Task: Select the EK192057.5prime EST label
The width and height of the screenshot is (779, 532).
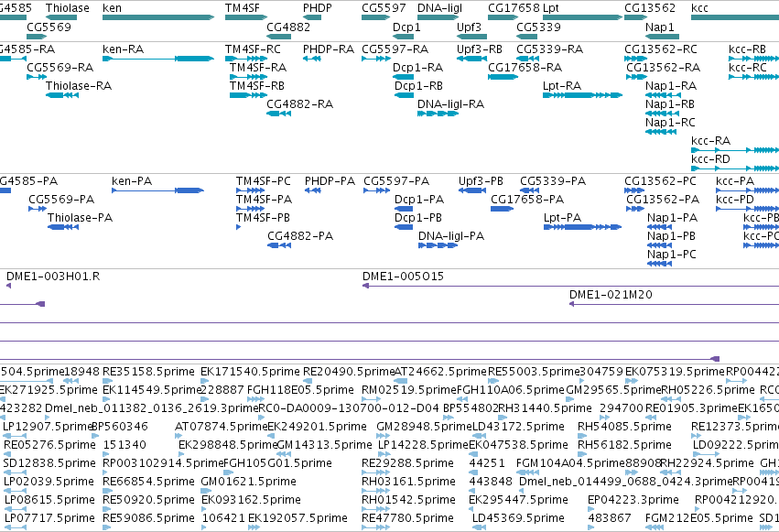Action: click(x=298, y=518)
